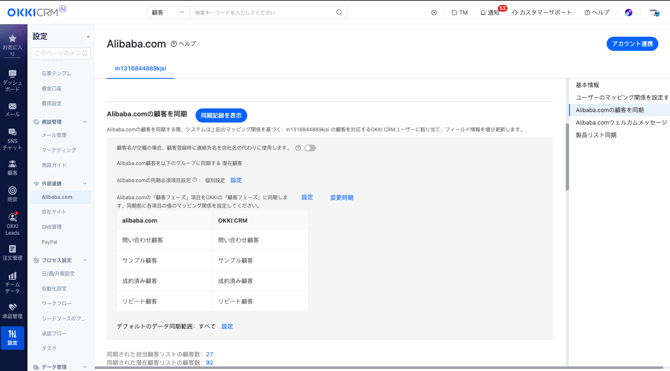The height and width of the screenshot is (371, 670).
Task: Open SNS管理 in settings menu
Action: (x=52, y=227)
